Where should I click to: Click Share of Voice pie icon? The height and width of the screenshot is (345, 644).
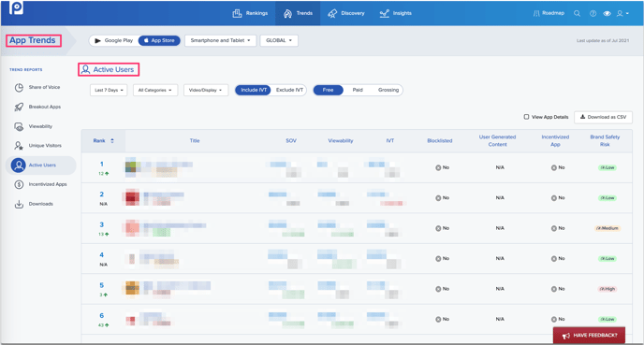19,87
